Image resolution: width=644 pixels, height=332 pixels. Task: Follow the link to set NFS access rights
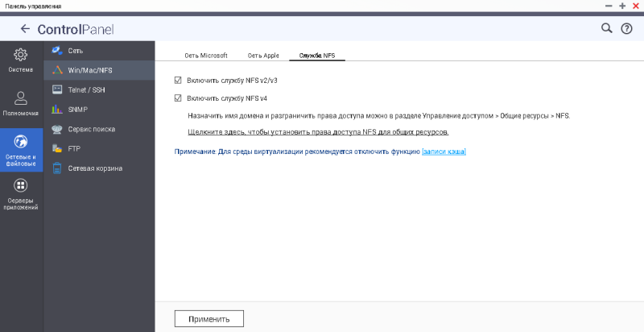[x=318, y=132]
